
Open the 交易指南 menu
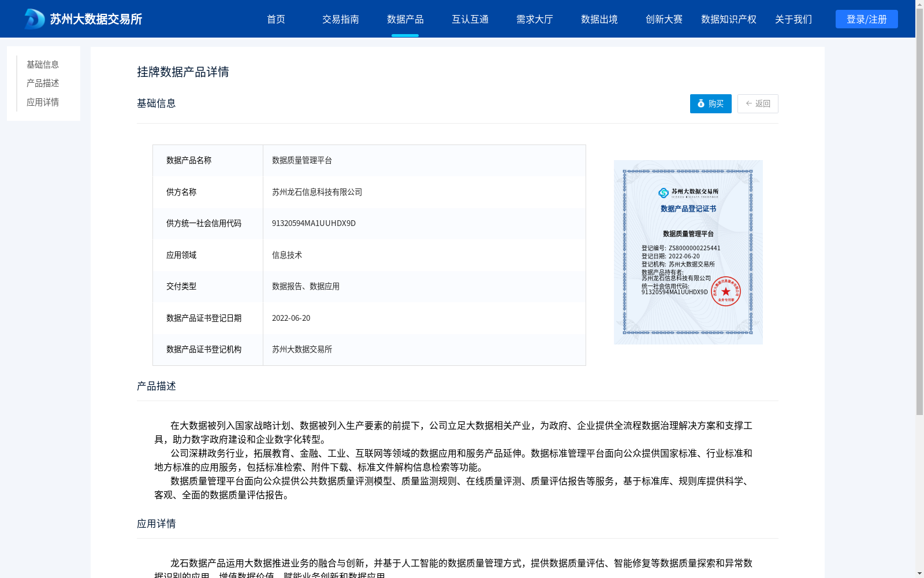[x=341, y=19]
